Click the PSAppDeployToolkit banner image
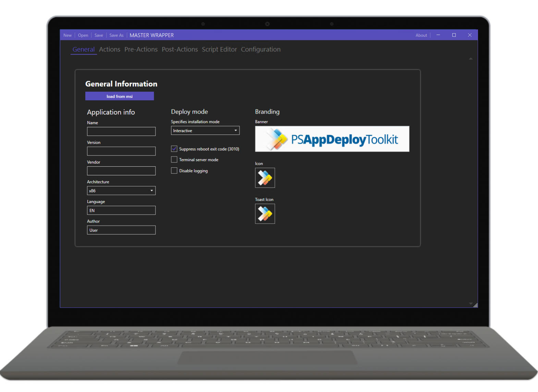The image size is (538, 392). click(332, 139)
